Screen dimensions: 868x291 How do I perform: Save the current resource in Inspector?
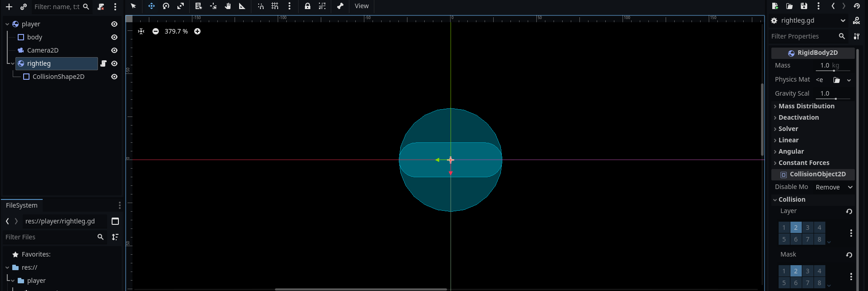tap(804, 6)
